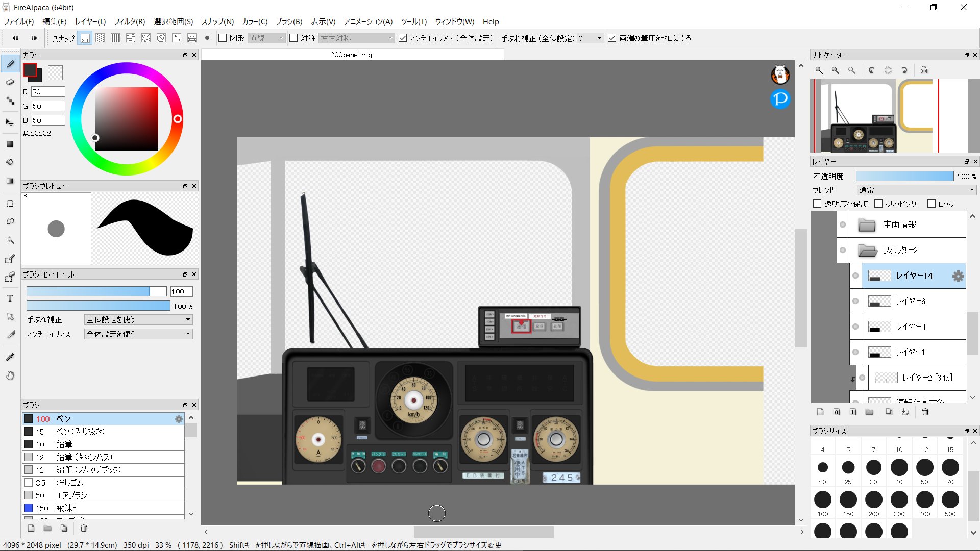
Task: Select the Eraser tool
Action: coord(10,82)
